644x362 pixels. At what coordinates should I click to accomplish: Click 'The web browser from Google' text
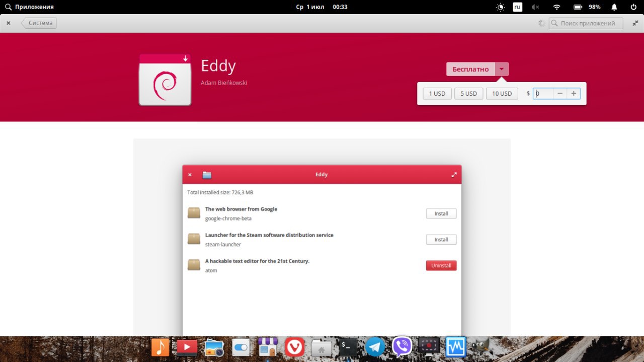coord(241,209)
